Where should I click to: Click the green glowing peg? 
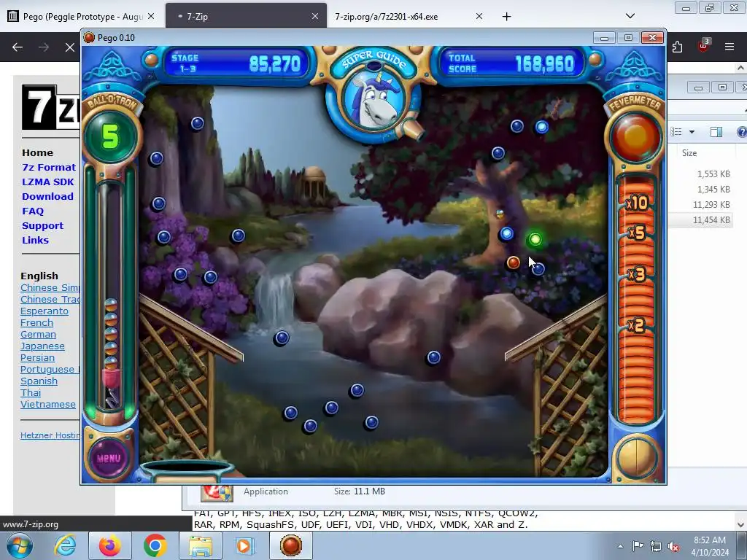point(535,239)
